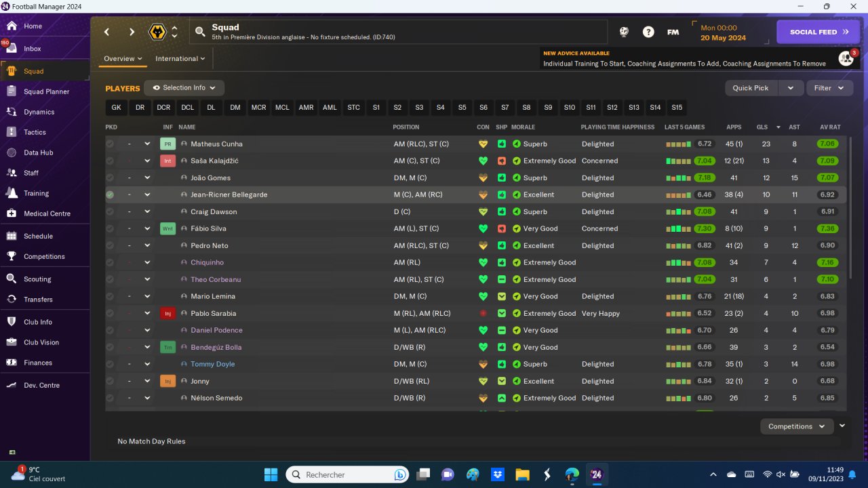Click the Wolves club badge icon
868x488 pixels.
pos(158,32)
